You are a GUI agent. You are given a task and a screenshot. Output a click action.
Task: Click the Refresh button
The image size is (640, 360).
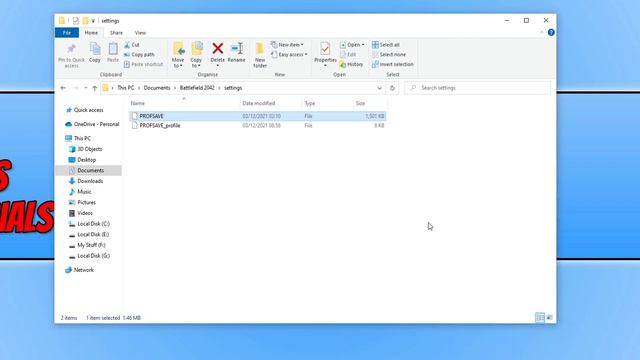[x=392, y=88]
